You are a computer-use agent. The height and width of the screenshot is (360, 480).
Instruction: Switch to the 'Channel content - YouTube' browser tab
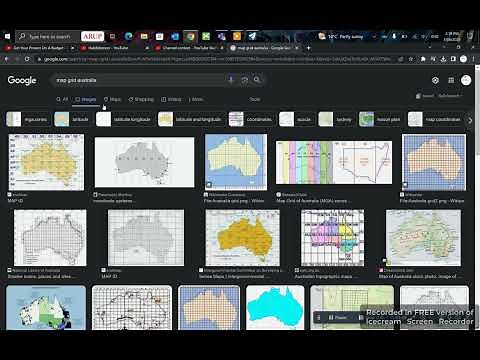(x=190, y=48)
